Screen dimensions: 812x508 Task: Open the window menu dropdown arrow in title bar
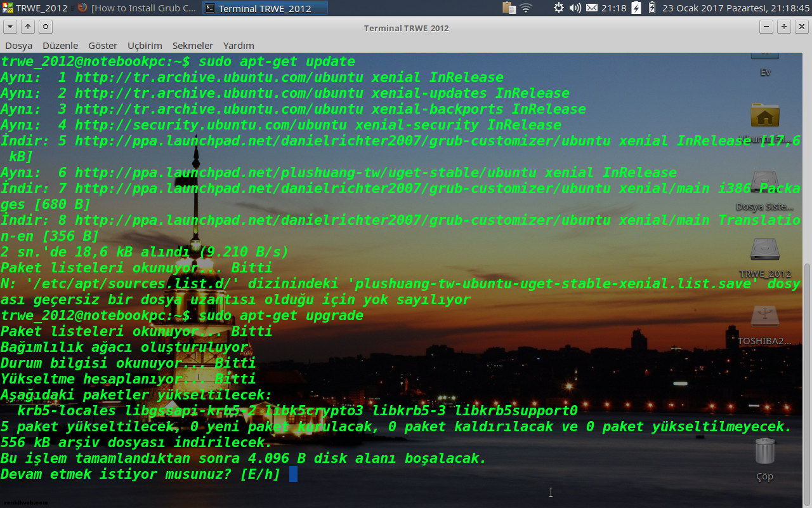(x=10, y=27)
